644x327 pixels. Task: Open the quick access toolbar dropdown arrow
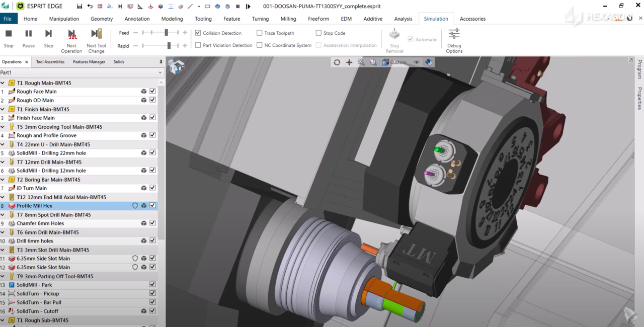pyautogui.click(x=199, y=7)
